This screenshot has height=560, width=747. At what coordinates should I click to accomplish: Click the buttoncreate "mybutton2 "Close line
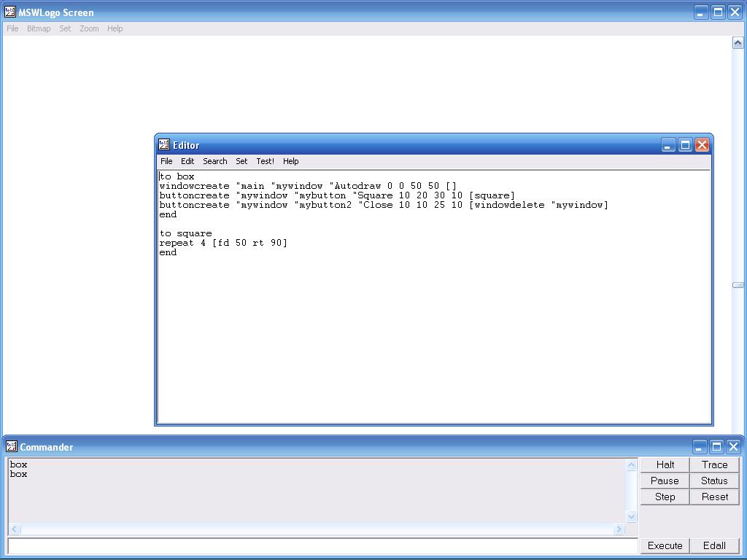pos(384,205)
